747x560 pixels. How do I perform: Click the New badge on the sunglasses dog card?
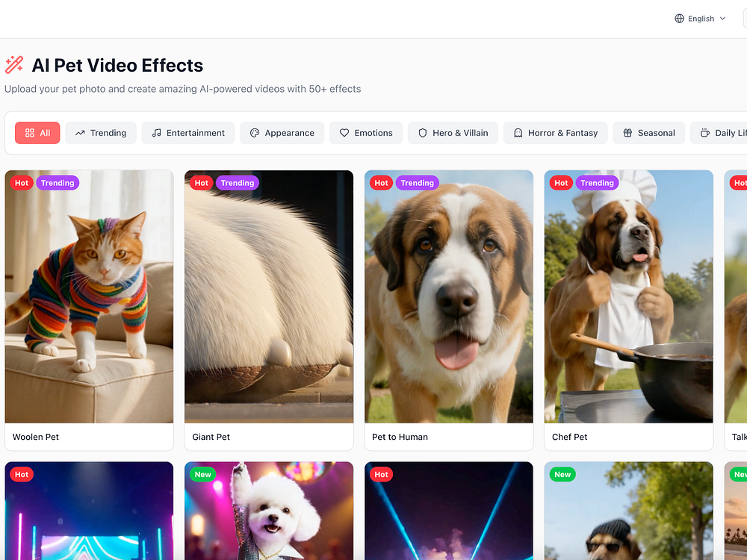pyautogui.click(x=562, y=474)
